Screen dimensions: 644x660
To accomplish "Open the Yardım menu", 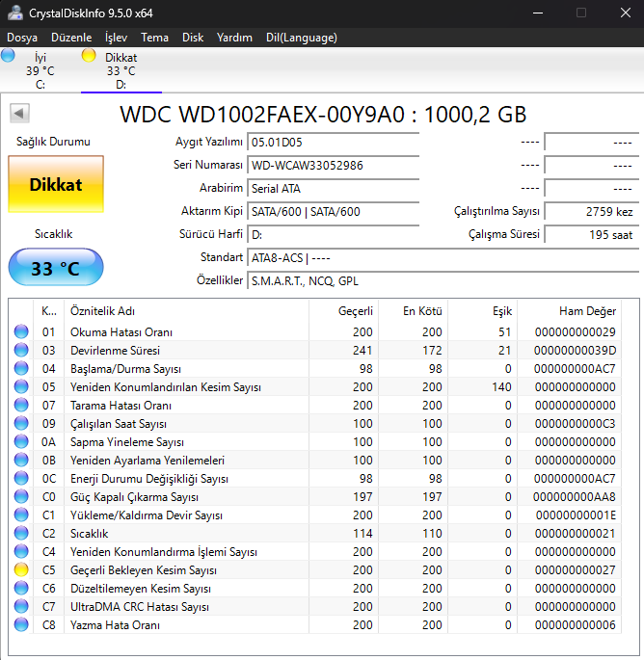I will click(234, 38).
